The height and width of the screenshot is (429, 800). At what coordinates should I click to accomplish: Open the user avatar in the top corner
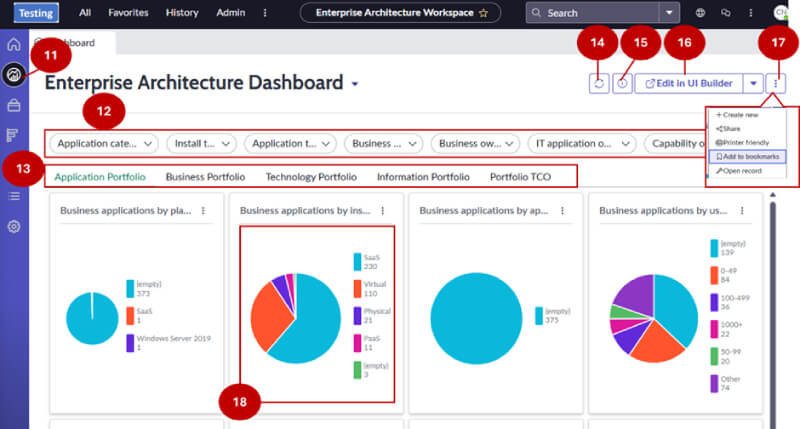781,13
